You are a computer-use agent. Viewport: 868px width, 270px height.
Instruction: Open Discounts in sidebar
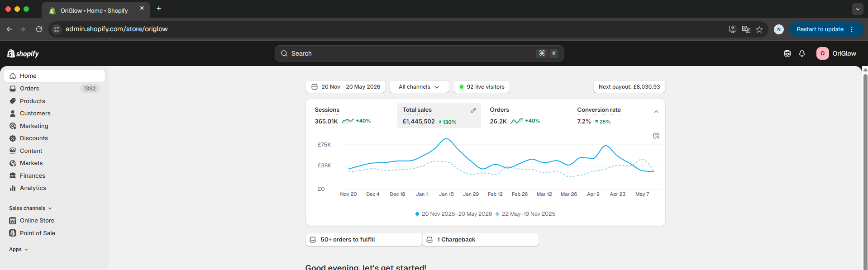coord(54,138)
